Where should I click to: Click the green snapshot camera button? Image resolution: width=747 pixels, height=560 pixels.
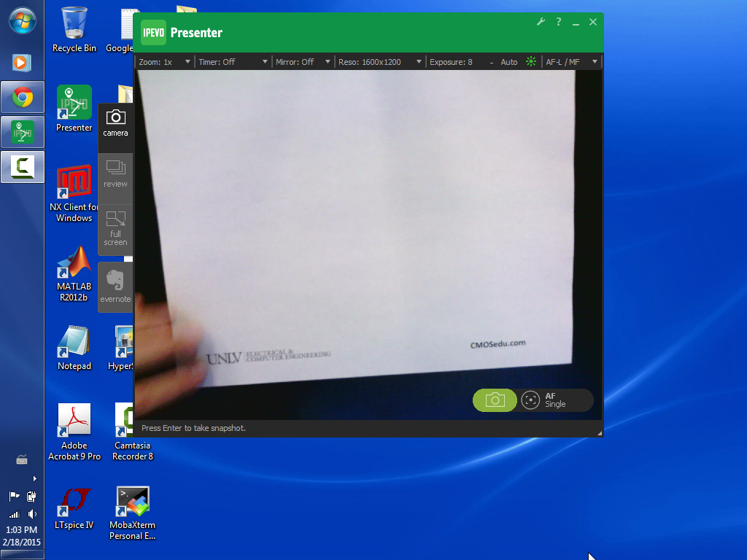coord(495,400)
